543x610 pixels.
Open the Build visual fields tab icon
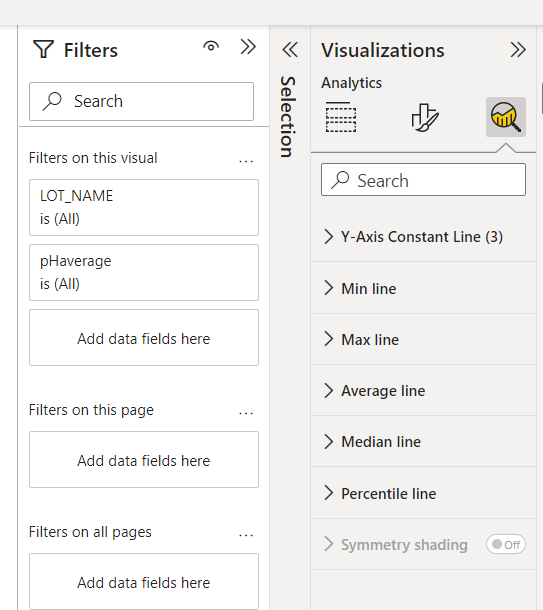click(341, 117)
